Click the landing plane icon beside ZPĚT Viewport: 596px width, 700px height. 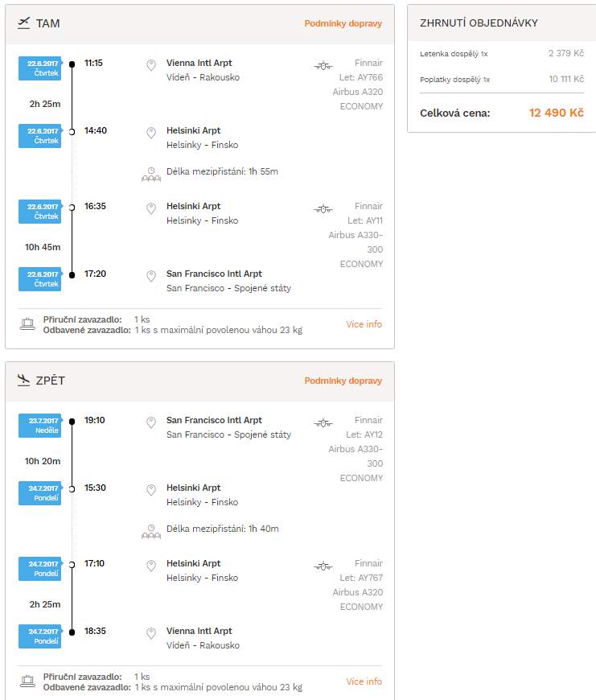tap(23, 380)
